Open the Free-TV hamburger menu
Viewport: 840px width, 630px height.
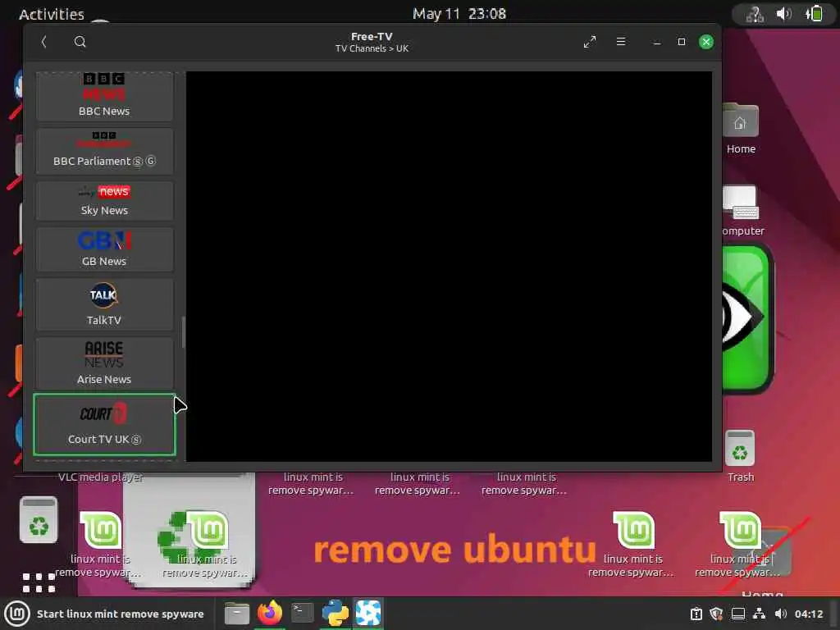pos(621,41)
